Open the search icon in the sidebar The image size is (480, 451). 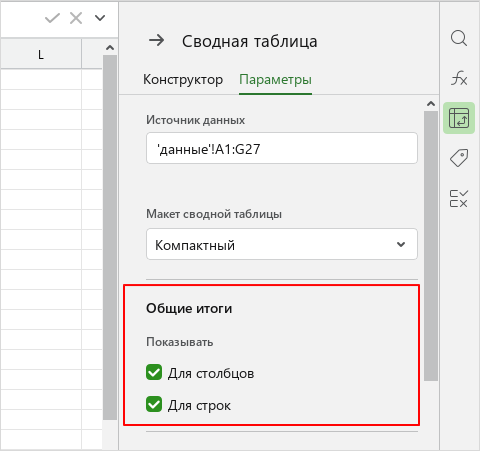[459, 38]
